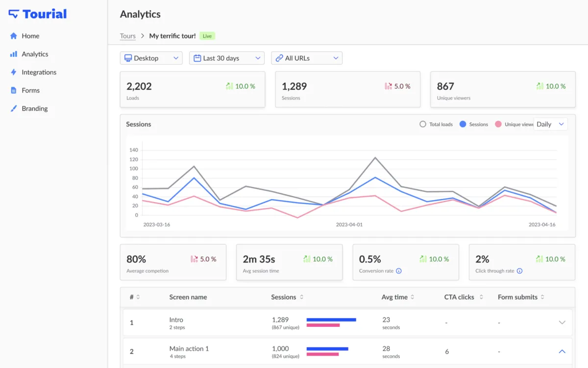Sort using Sessions column arrows
This screenshot has height=368, width=588.
pos(301,297)
